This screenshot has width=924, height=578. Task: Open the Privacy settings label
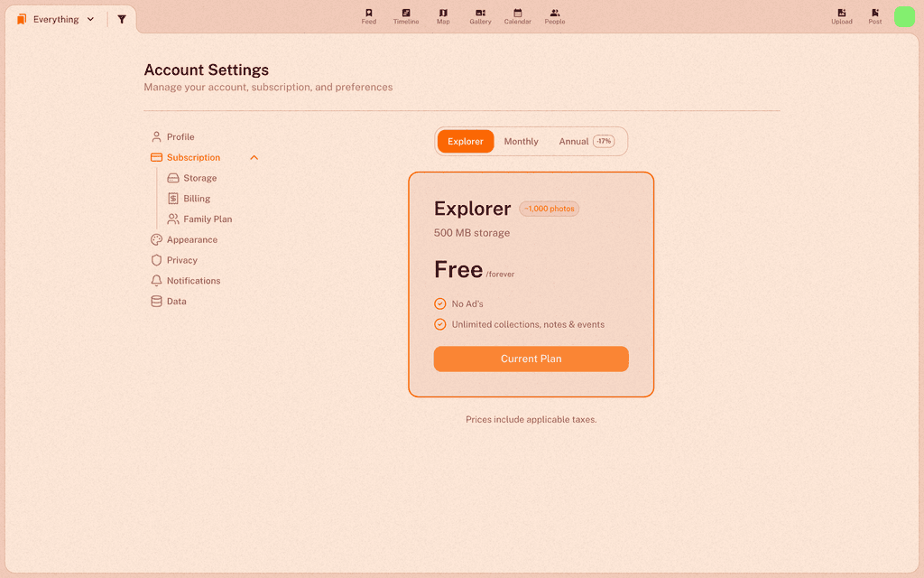(182, 260)
